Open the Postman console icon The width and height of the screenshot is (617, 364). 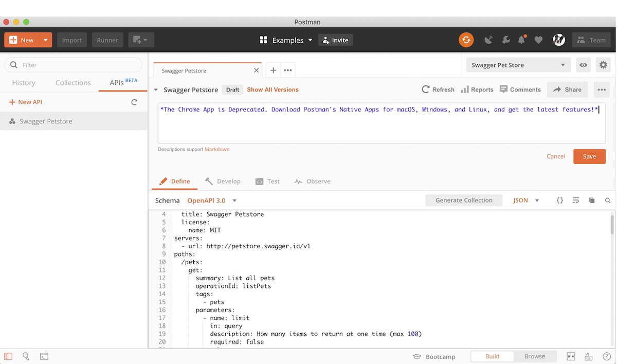pos(44,356)
